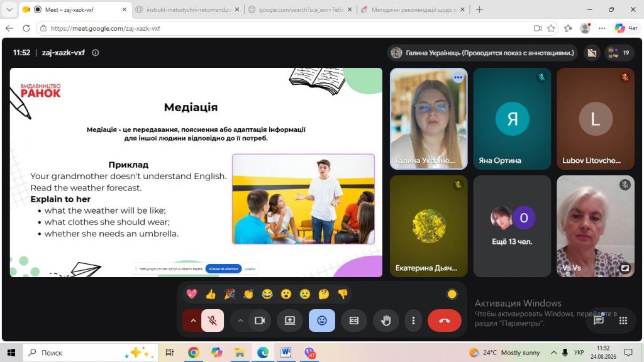View site information lock icon
Image resolution: width=644 pixels, height=362 pixels.
(43, 28)
